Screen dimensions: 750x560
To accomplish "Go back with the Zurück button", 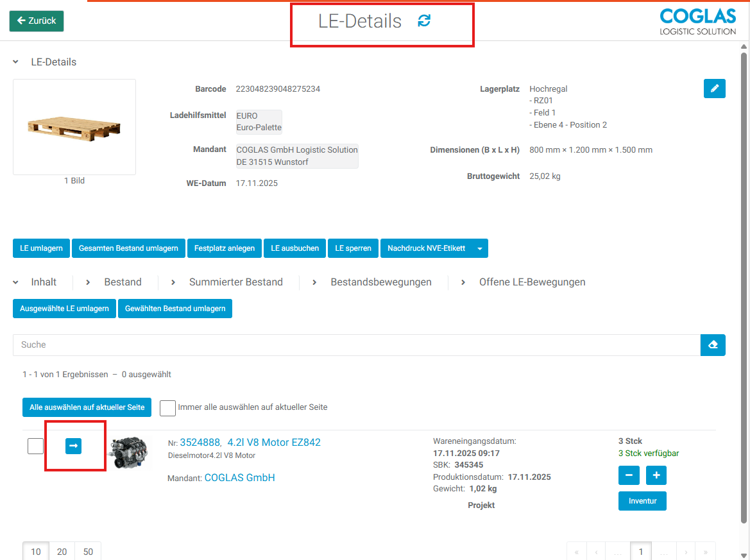I will [x=37, y=21].
